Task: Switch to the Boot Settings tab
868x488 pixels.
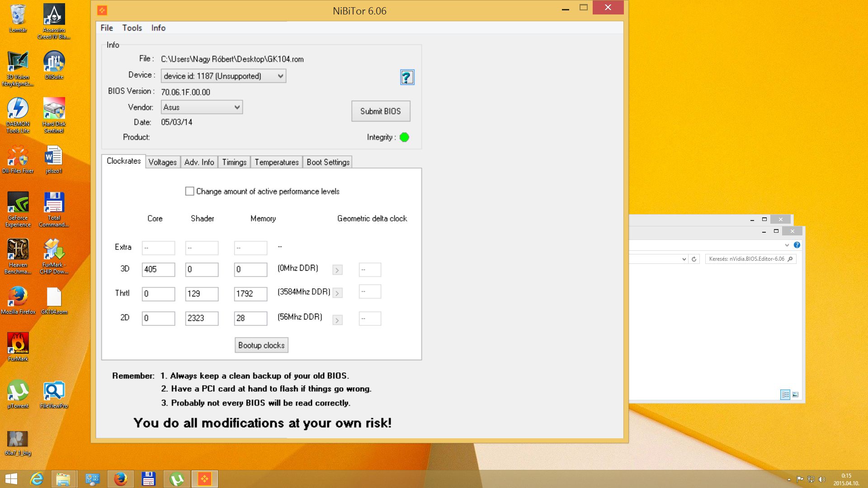Action: pyautogui.click(x=328, y=162)
